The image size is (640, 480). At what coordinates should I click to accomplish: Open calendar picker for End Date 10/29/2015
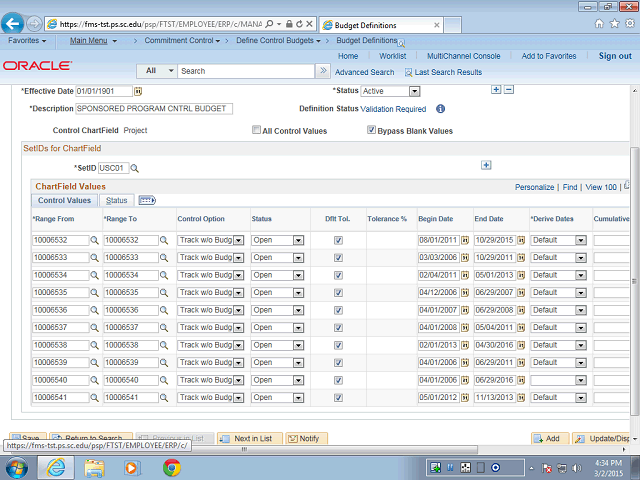click(520, 240)
